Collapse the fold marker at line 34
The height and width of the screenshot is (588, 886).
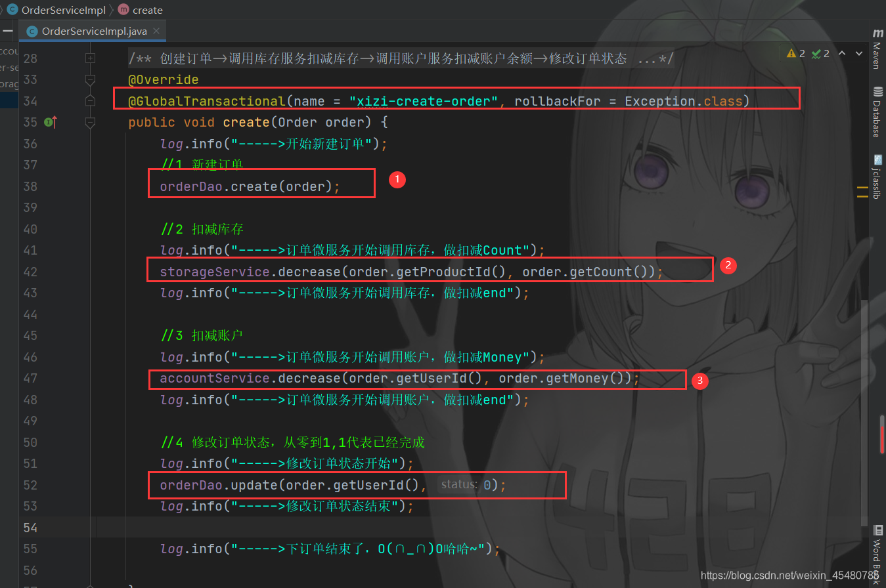click(91, 100)
